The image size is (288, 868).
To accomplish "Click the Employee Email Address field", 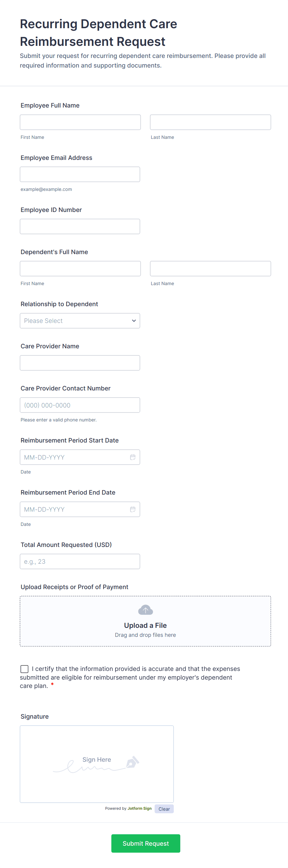I will click(x=80, y=174).
